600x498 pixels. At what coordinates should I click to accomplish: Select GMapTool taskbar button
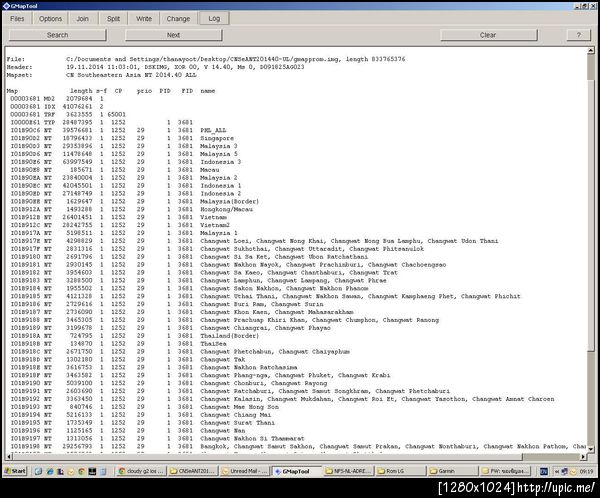coord(297,471)
